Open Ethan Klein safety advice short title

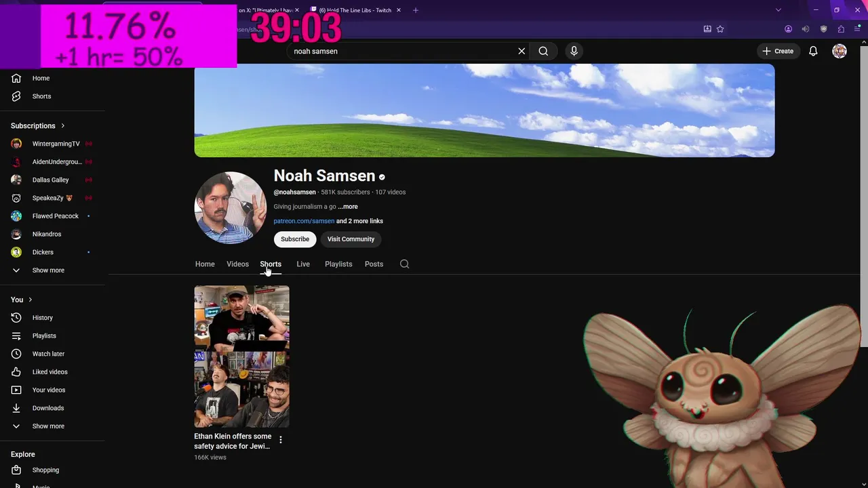pos(233,441)
